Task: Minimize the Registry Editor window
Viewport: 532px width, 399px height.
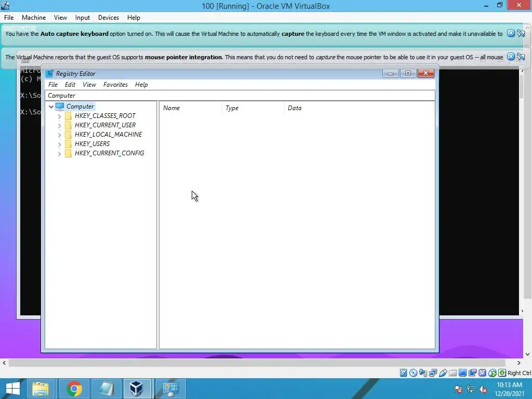Action: pos(391,73)
